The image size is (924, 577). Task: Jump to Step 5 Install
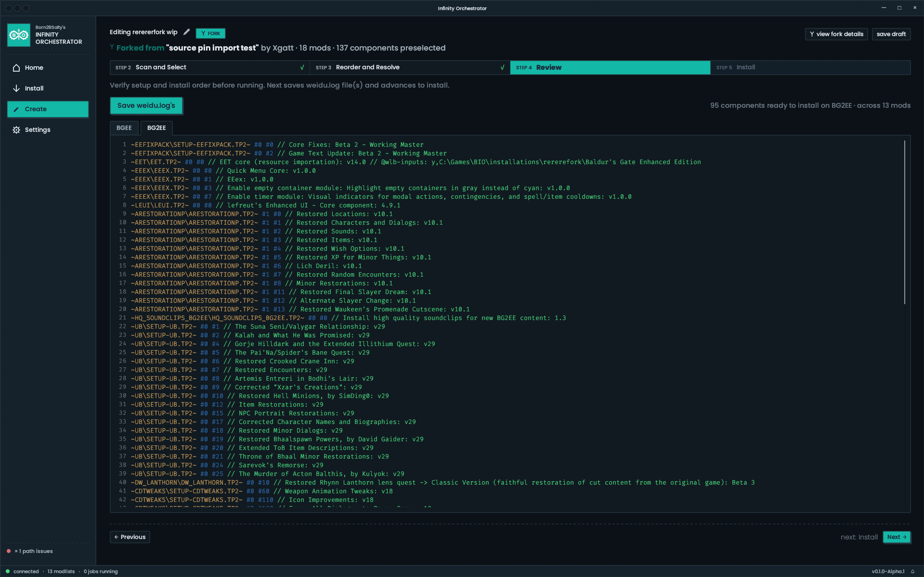coord(810,67)
